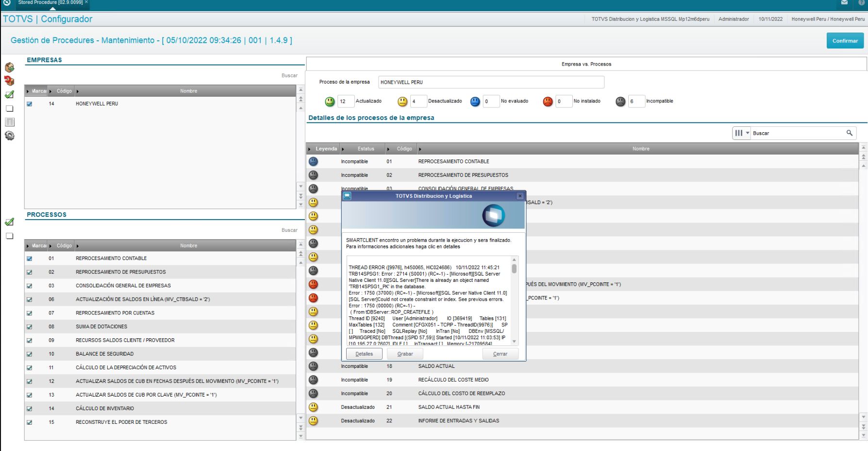Toggle checkbox for ACTUALIZACIÓN DE SALDOS EN LÍNEA

[30, 299]
